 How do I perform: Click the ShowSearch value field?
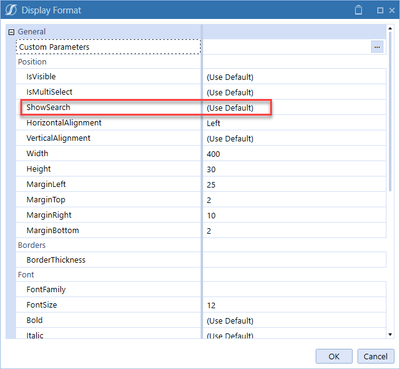coord(295,107)
